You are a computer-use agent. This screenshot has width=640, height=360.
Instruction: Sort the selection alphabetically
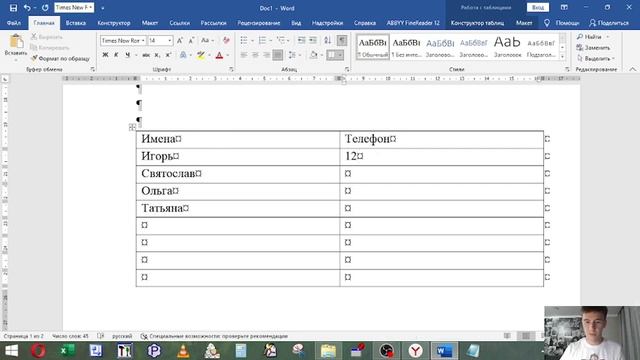click(x=327, y=40)
